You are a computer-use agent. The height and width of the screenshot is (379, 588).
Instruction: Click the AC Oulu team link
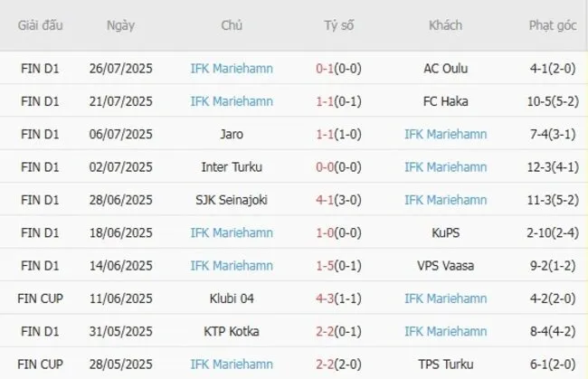pyautogui.click(x=445, y=68)
